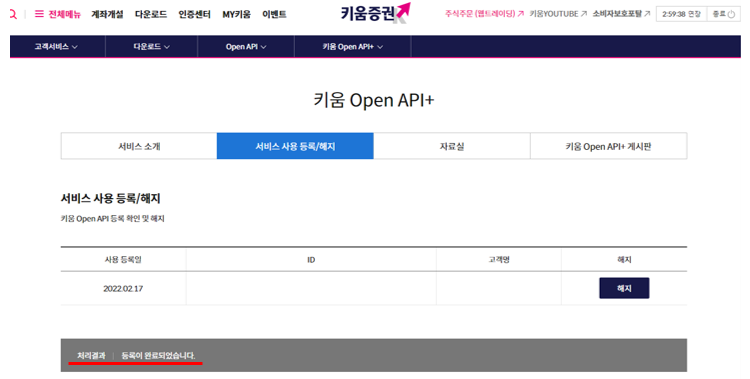Open the 전체메뉴 hamburger menu
Viewport: 750px width, 379px height.
pos(57,14)
